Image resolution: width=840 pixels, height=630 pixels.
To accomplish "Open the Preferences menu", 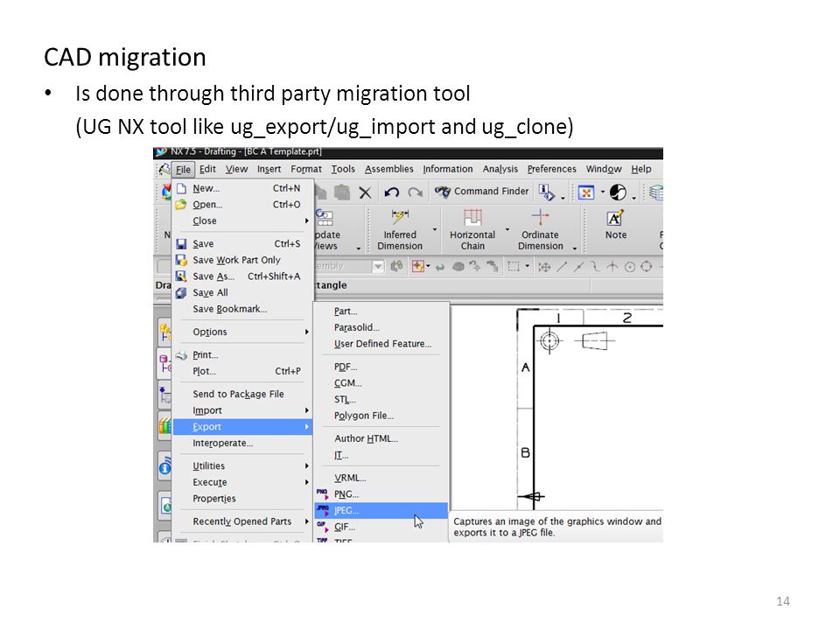I will click(552, 169).
